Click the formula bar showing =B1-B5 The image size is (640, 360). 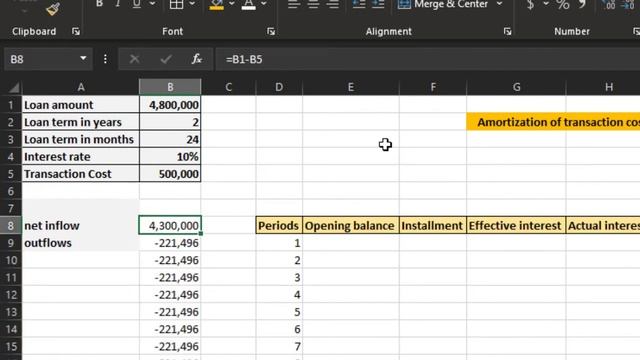[x=427, y=59]
